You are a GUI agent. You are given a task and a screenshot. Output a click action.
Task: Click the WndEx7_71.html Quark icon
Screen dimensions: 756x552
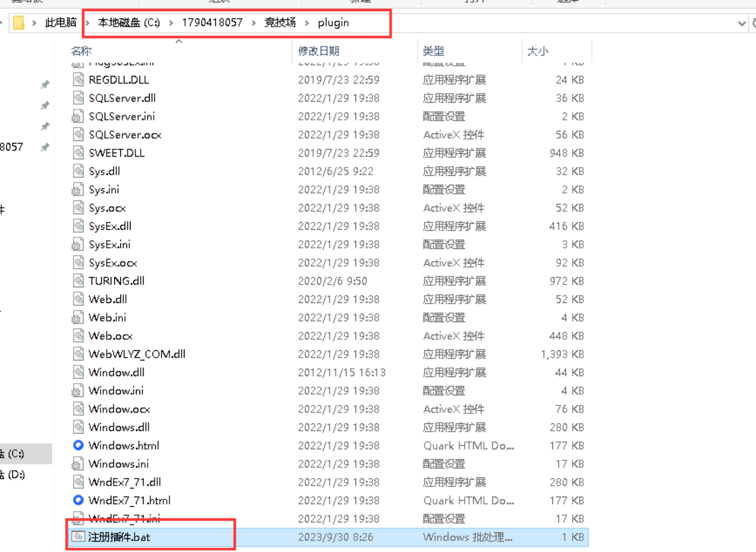pos(79,500)
